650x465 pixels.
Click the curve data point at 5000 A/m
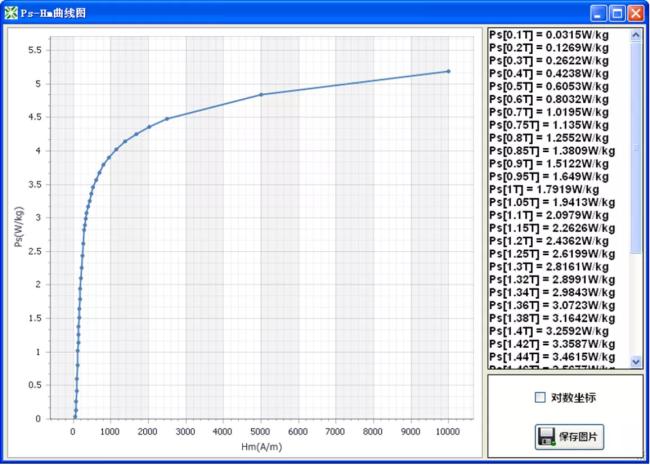coord(260,94)
